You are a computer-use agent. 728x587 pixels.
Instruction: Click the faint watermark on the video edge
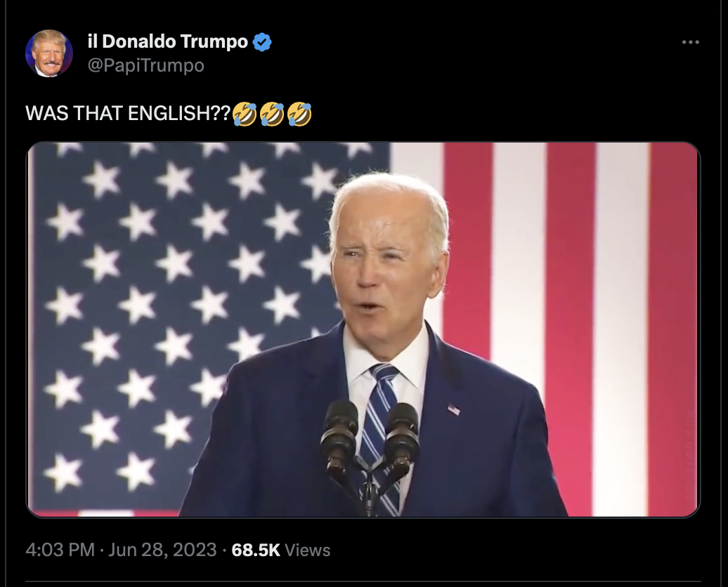(689, 455)
